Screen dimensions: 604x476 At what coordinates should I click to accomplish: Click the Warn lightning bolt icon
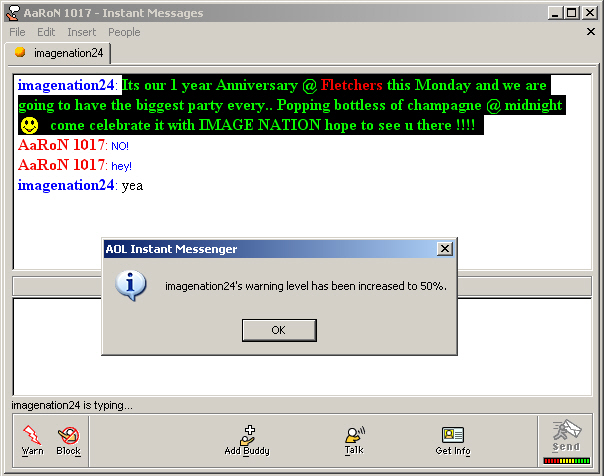(x=32, y=435)
